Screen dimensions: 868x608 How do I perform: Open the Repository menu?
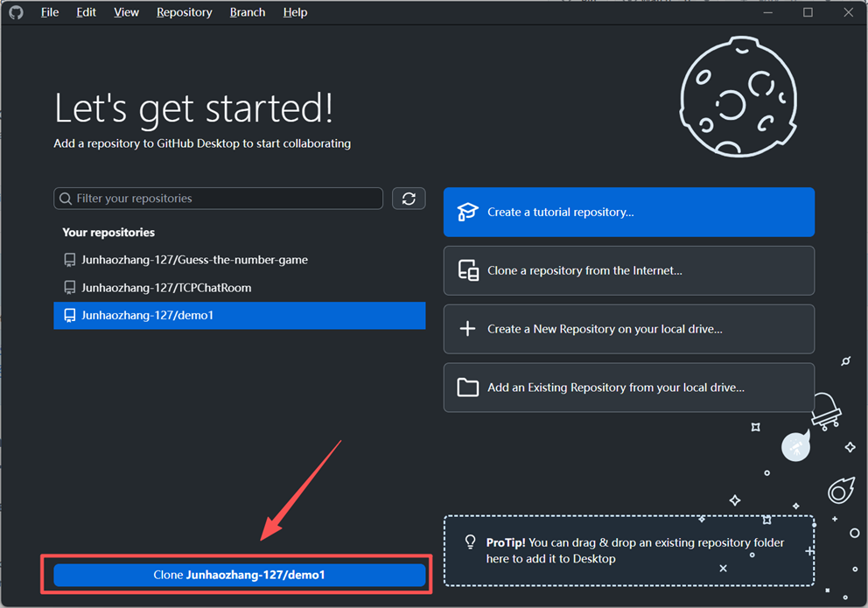point(184,12)
